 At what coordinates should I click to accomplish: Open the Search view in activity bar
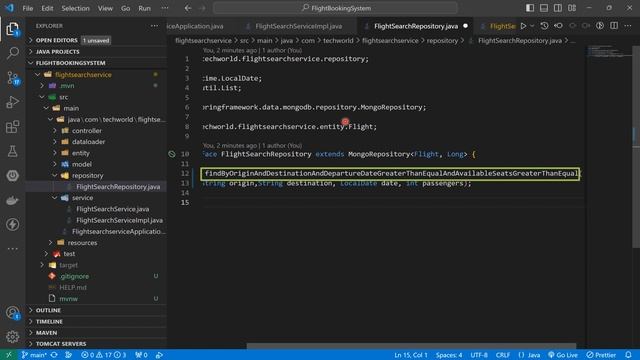coord(13,53)
